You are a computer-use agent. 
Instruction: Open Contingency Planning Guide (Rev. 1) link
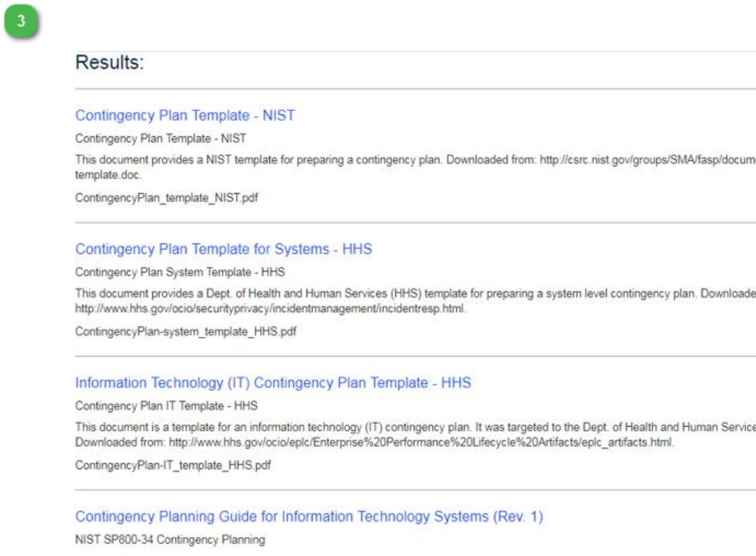pyautogui.click(x=309, y=516)
